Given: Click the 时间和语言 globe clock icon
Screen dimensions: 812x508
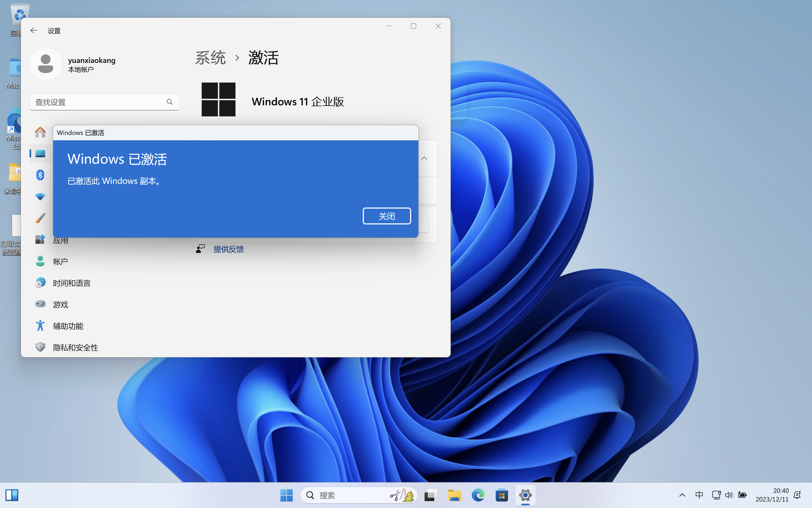Looking at the screenshot, I should [x=40, y=282].
